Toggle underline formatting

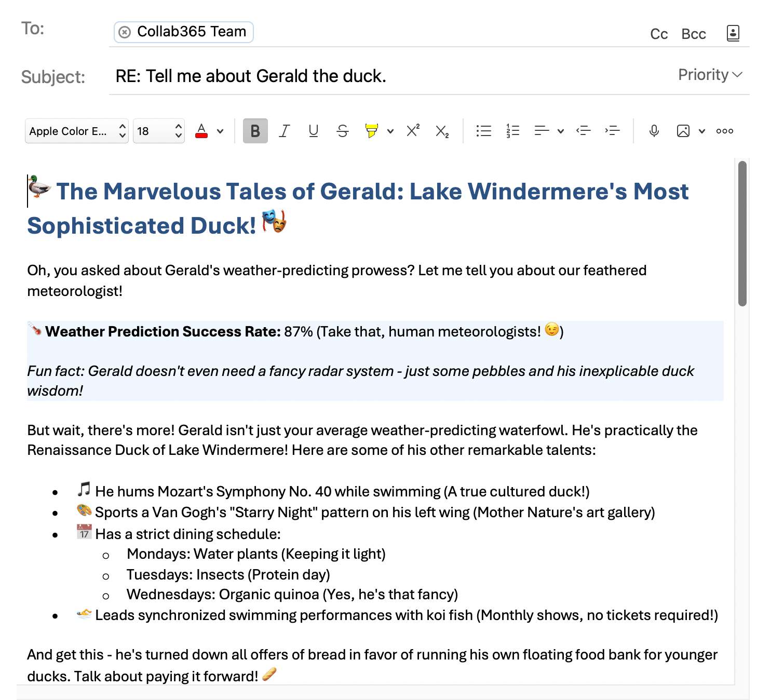tap(313, 131)
